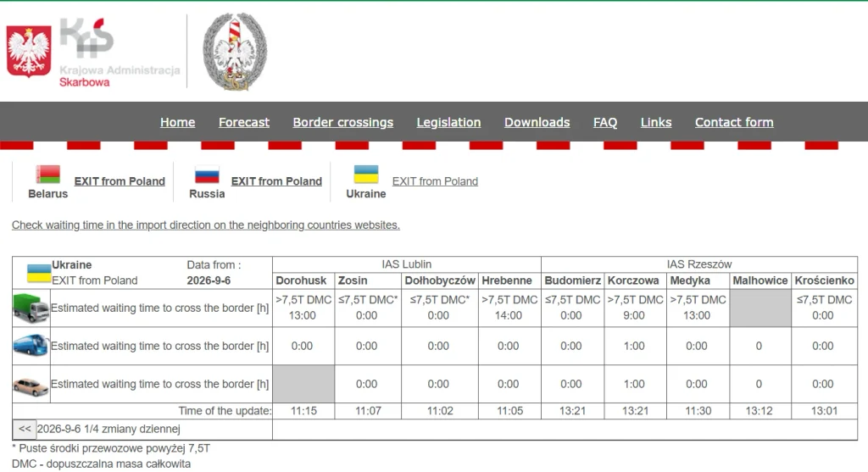Image resolution: width=868 pixels, height=472 pixels.
Task: Click the Malhowice update time 13:12
Action: click(759, 411)
